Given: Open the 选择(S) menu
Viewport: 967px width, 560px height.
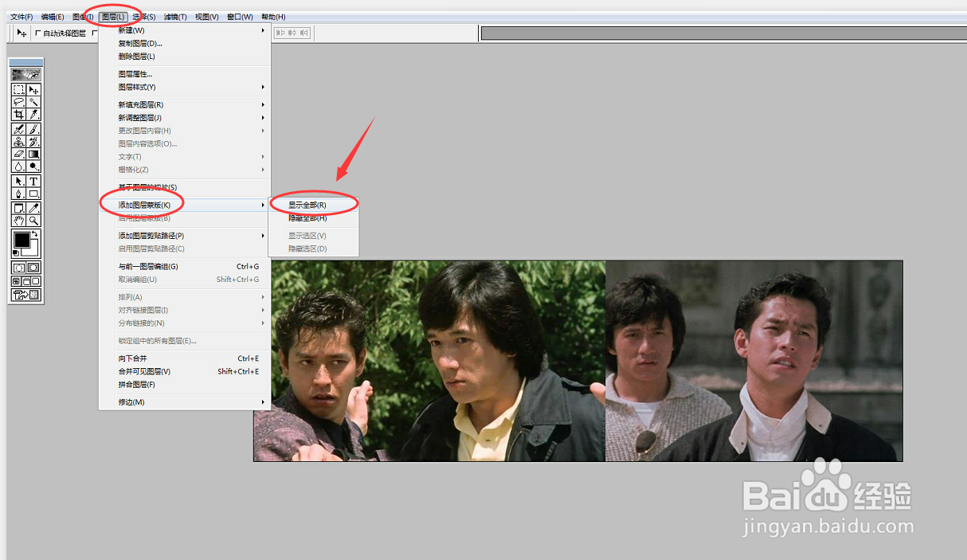Looking at the screenshot, I should click(x=144, y=17).
